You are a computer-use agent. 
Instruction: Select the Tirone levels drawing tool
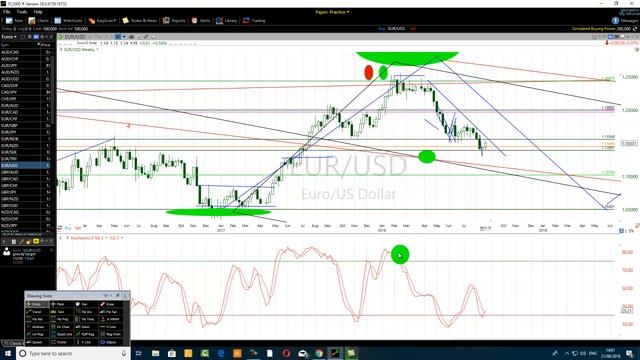(62, 342)
